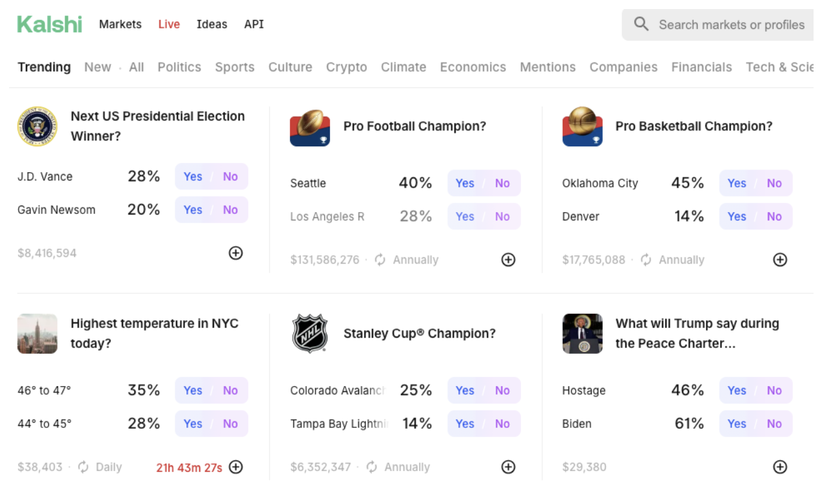Open the Live menu item
The height and width of the screenshot is (504, 820).
(169, 24)
